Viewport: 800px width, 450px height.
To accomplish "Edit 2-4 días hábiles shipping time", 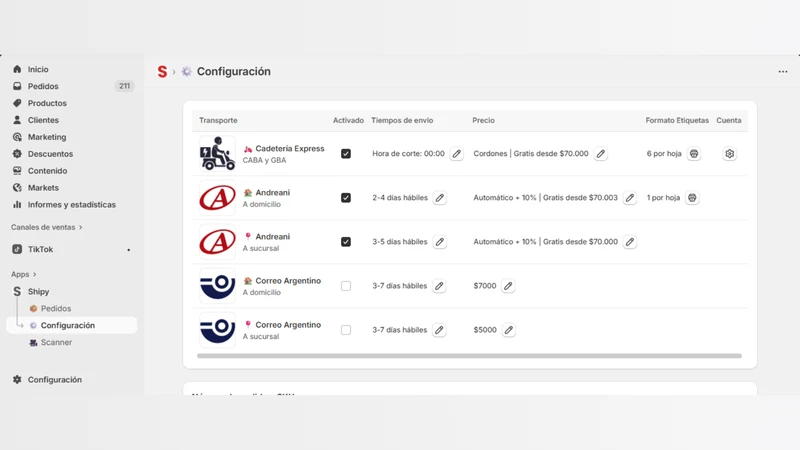I will click(439, 197).
